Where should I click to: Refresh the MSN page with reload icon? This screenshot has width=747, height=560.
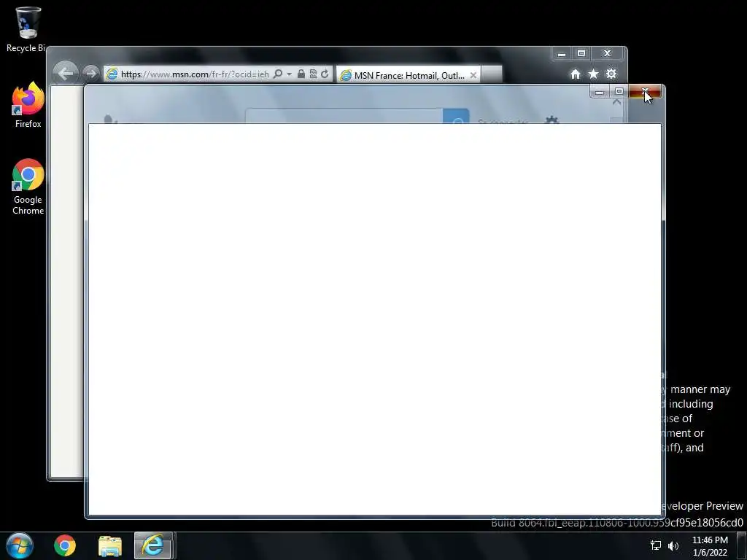pyautogui.click(x=325, y=74)
